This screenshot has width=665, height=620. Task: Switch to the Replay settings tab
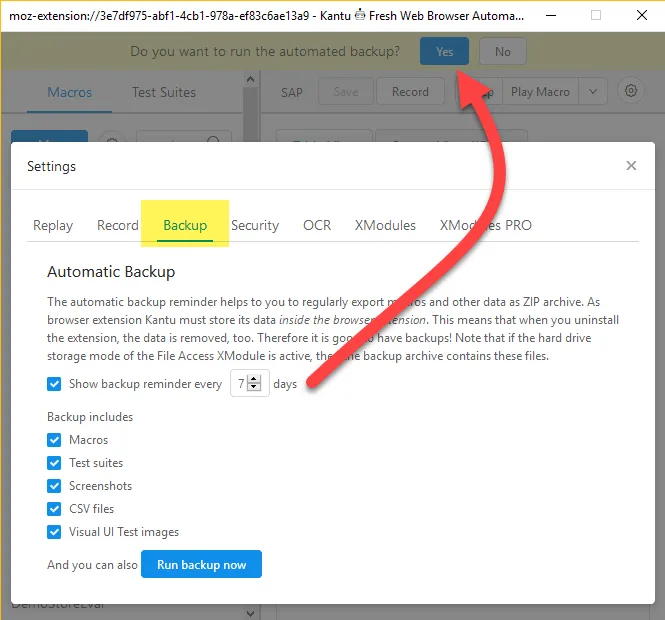(53, 225)
